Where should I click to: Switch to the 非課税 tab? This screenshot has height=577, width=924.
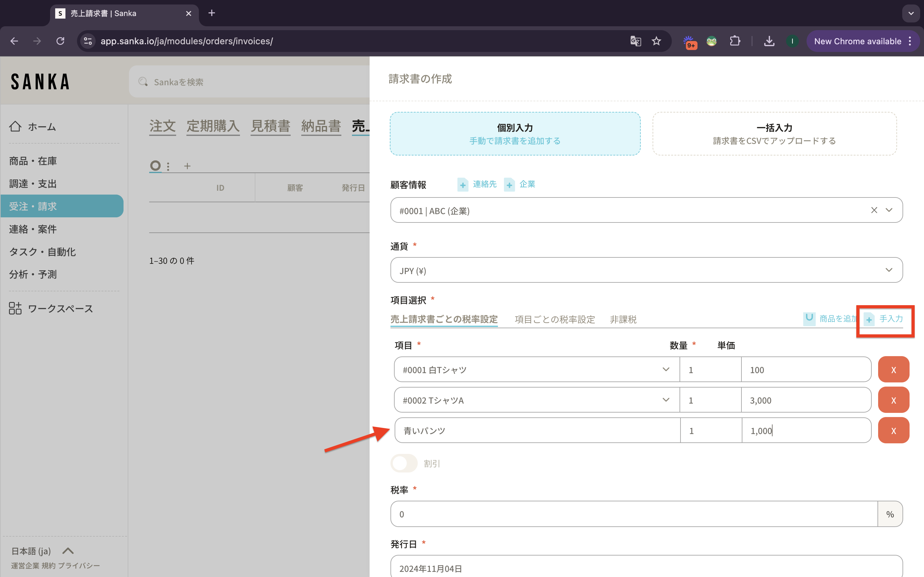(x=623, y=319)
